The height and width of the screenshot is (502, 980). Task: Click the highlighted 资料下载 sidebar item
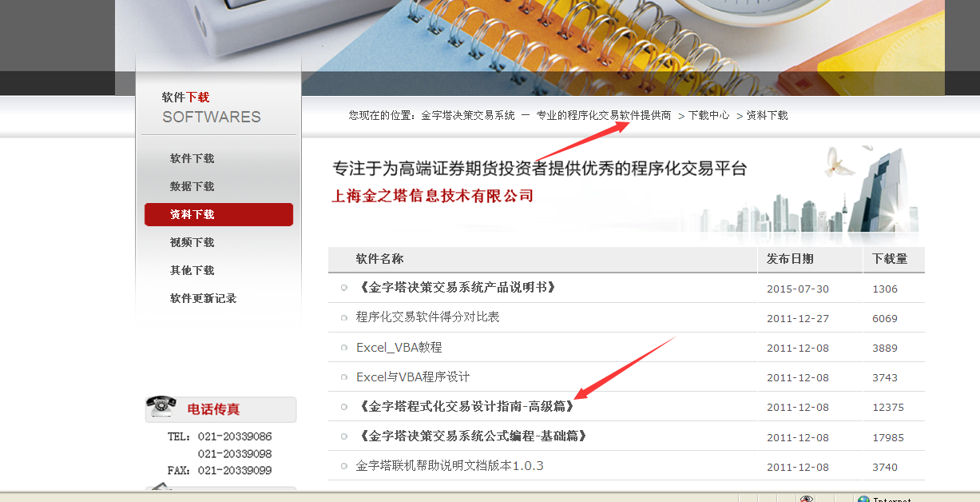[219, 214]
